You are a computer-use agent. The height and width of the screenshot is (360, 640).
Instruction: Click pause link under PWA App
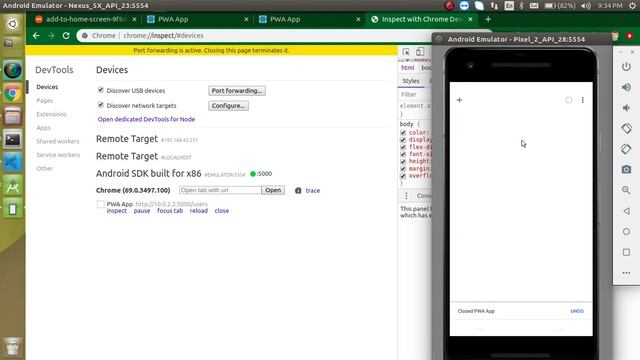pyautogui.click(x=142, y=211)
